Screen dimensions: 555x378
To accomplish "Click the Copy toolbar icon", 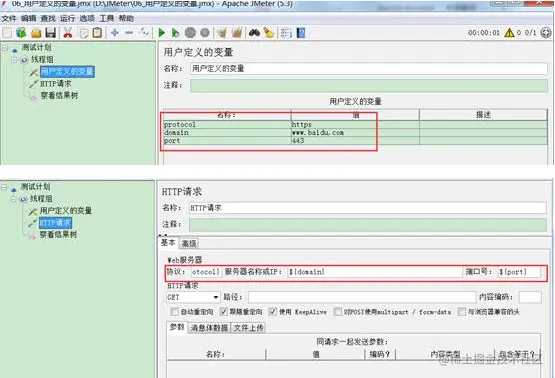I will [84, 33].
